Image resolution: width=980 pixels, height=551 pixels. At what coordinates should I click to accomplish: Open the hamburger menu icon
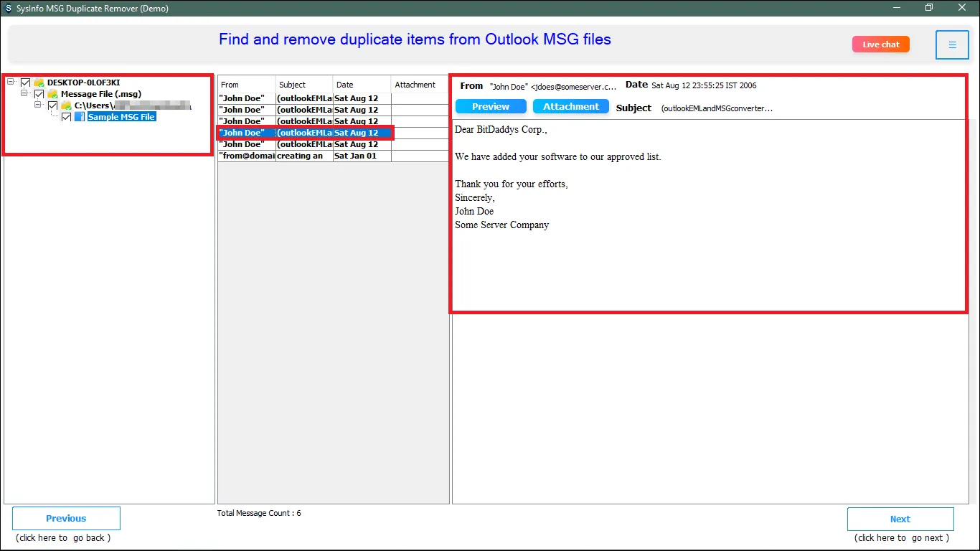(x=952, y=44)
